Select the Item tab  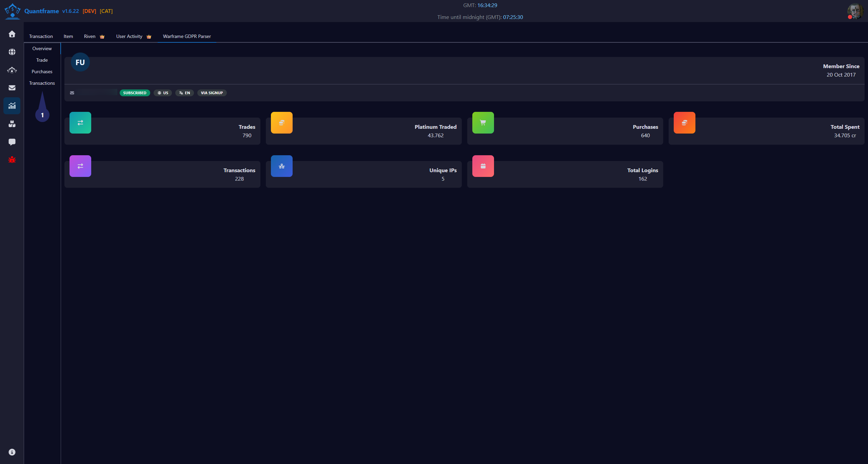[68, 36]
